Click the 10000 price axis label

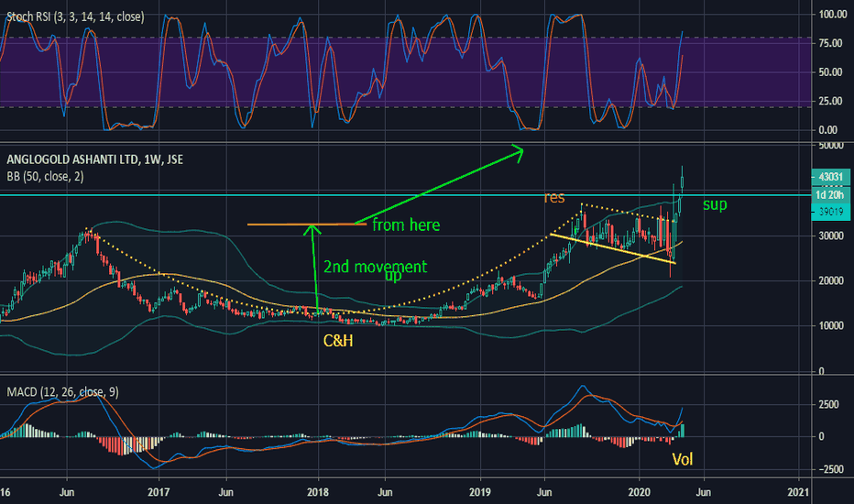[831, 326]
